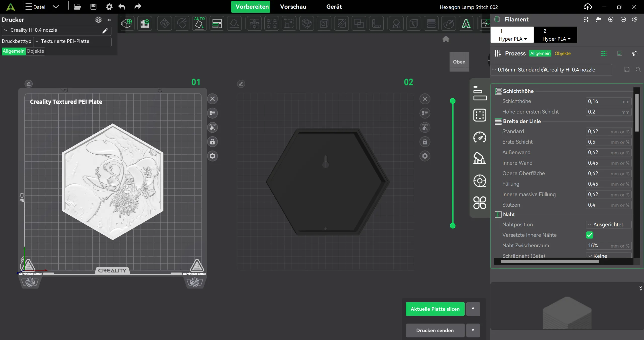This screenshot has width=644, height=340.
Task: Select the Rotate tool in toolbar
Action: click(182, 24)
